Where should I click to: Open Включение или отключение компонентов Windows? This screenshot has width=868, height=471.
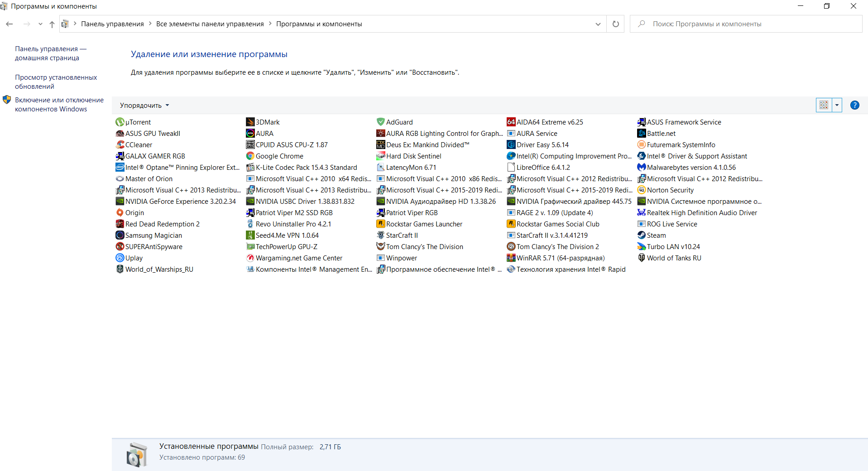(59, 105)
